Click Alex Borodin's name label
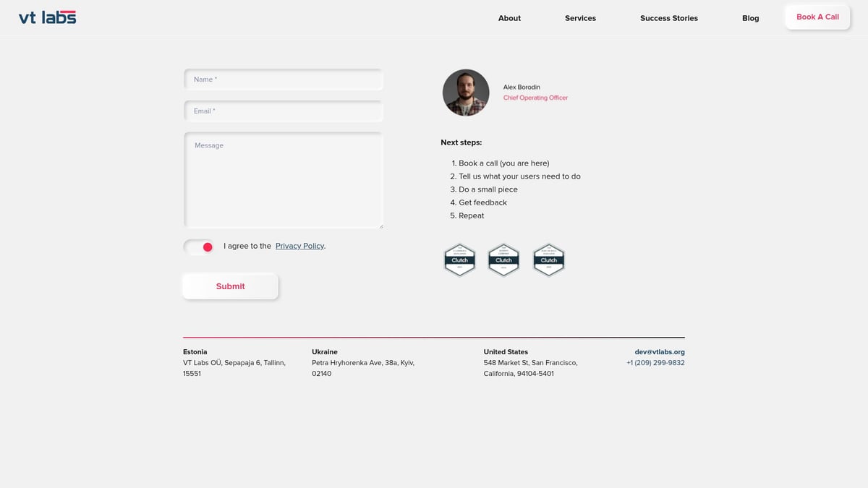This screenshot has width=868, height=488. click(x=522, y=87)
